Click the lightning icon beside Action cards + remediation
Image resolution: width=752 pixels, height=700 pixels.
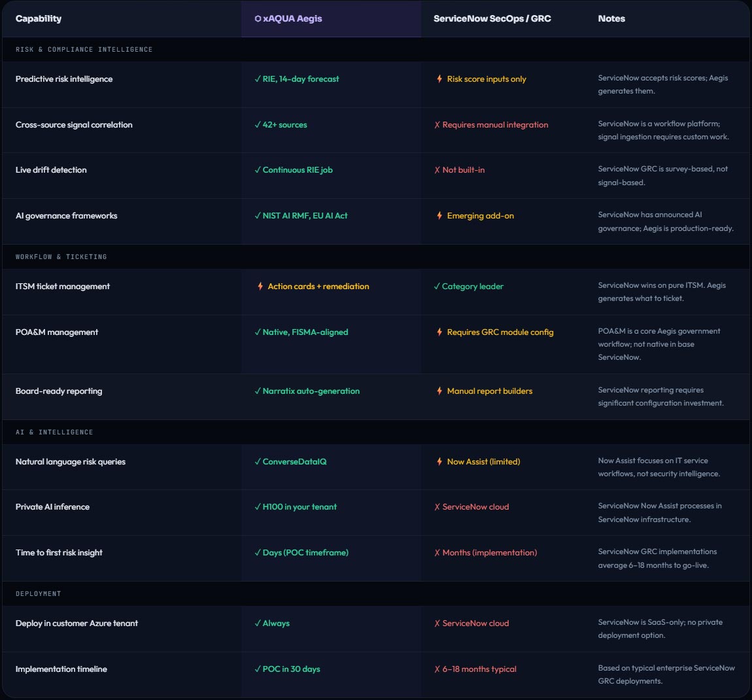coord(260,286)
